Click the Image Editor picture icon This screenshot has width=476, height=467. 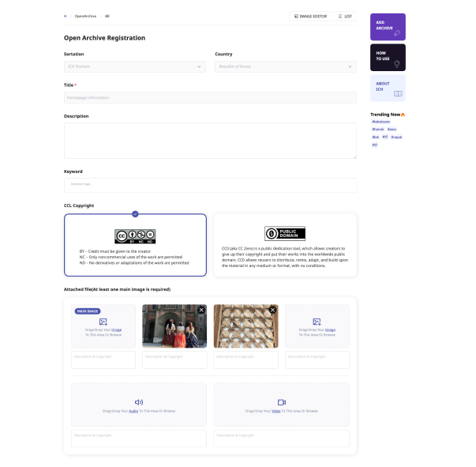click(x=296, y=16)
